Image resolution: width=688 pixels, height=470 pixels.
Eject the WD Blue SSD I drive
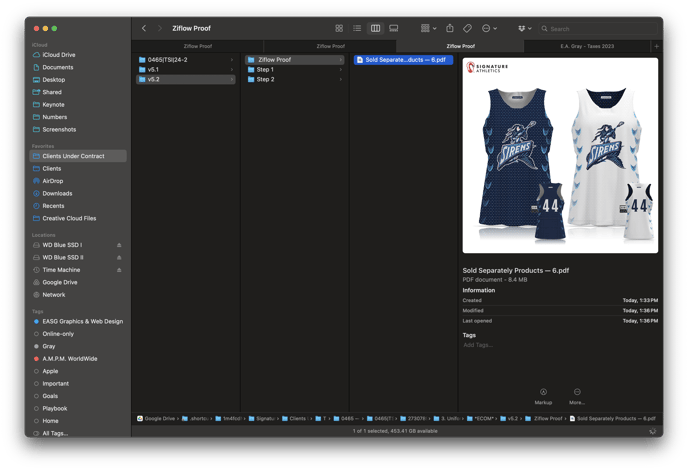tap(119, 245)
